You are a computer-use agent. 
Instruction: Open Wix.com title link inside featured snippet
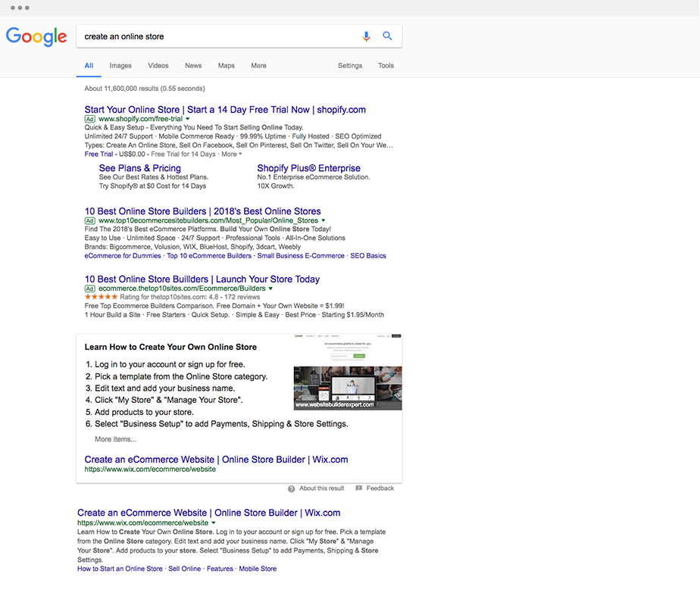[x=216, y=460]
